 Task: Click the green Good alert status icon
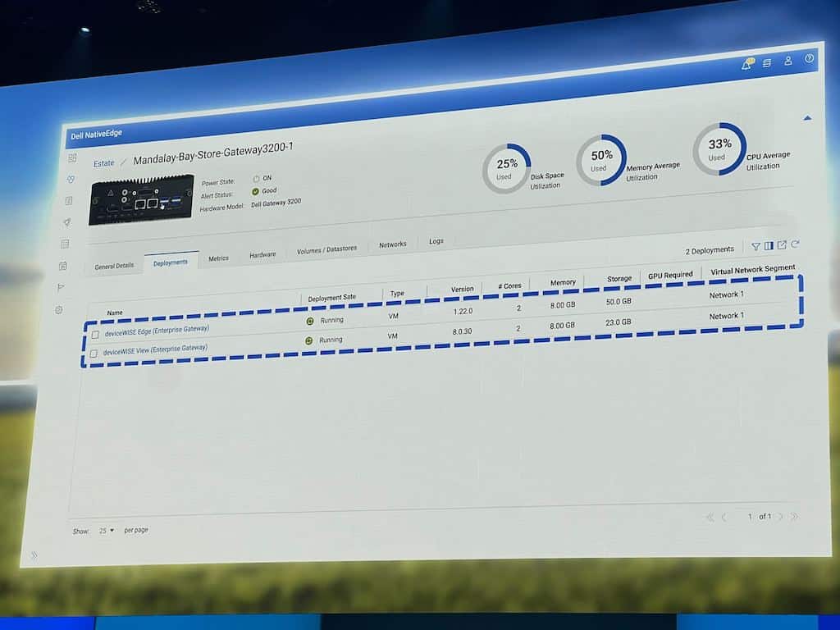click(x=256, y=191)
